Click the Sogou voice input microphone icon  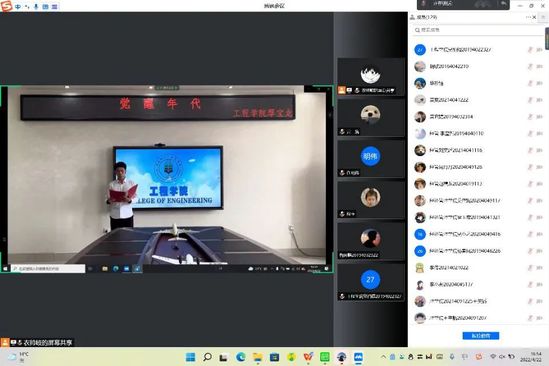36,7
